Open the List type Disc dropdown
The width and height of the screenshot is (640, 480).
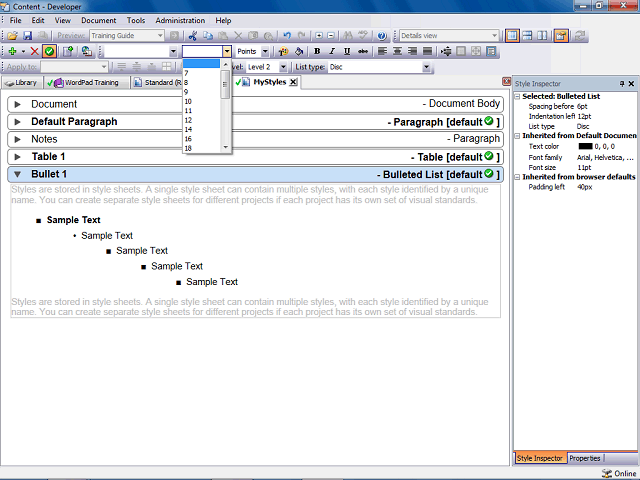click(426, 67)
